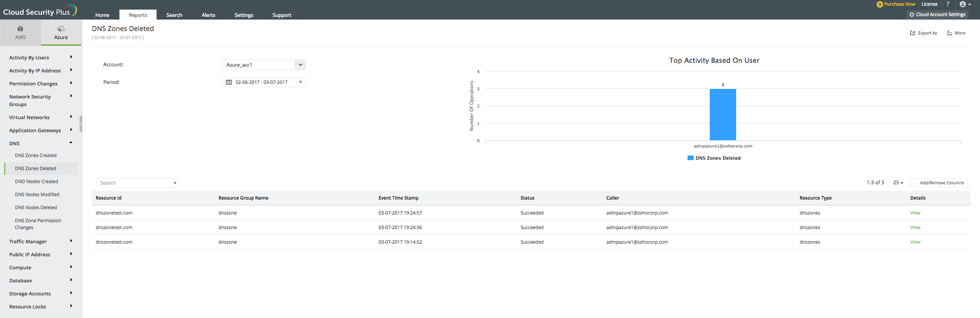
Task: Select the Azure cloud icon tab
Action: coord(61,33)
